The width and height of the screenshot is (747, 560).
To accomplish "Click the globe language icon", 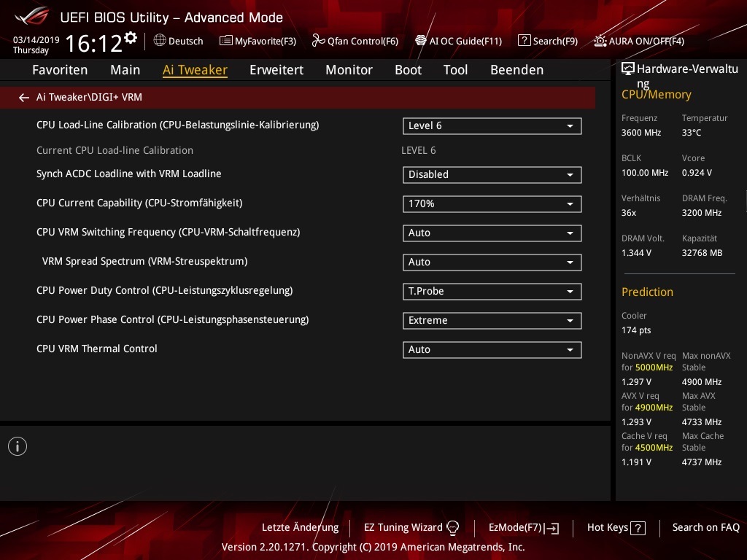I will pyautogui.click(x=160, y=41).
